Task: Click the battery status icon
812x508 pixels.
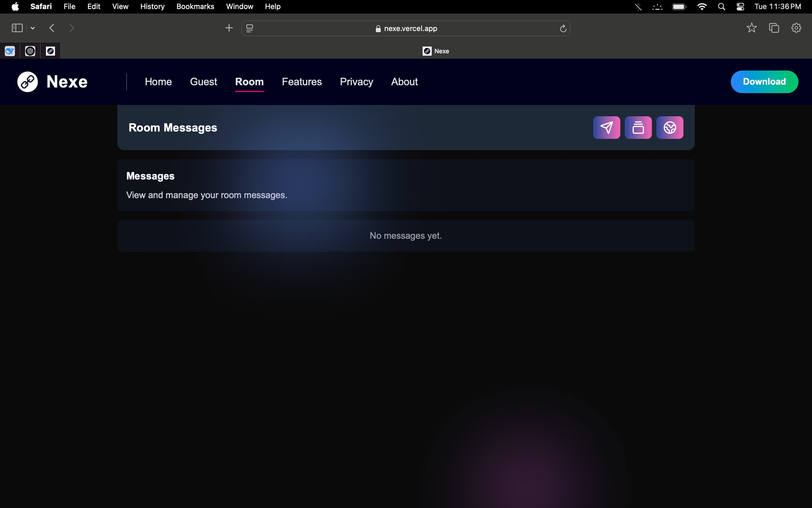Action: coord(679,7)
